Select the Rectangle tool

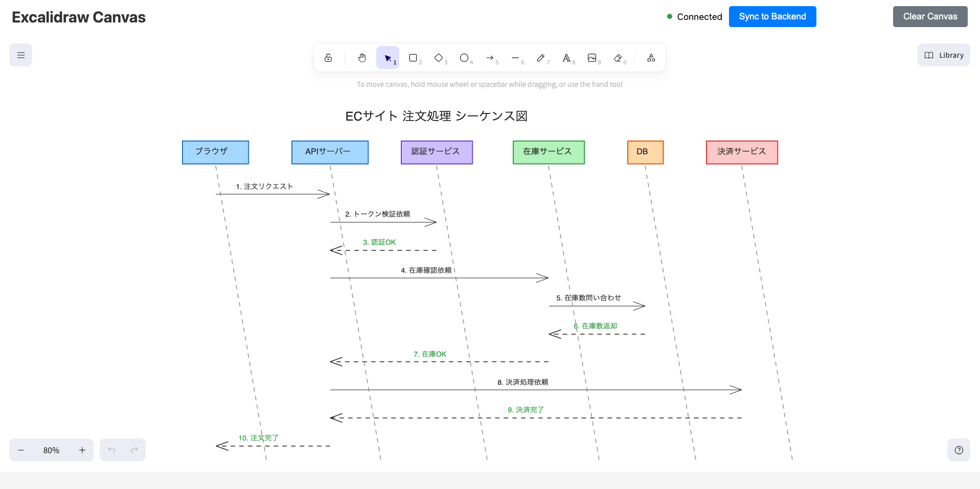coord(413,57)
